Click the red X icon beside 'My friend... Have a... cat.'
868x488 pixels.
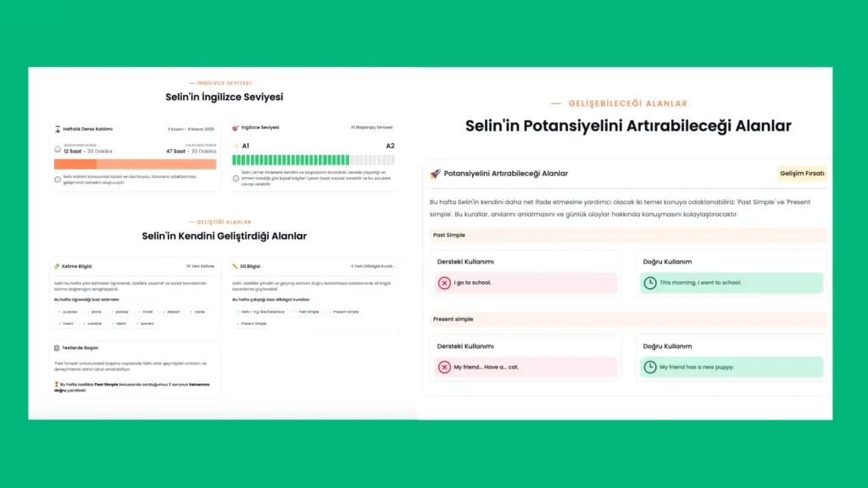[x=444, y=367]
